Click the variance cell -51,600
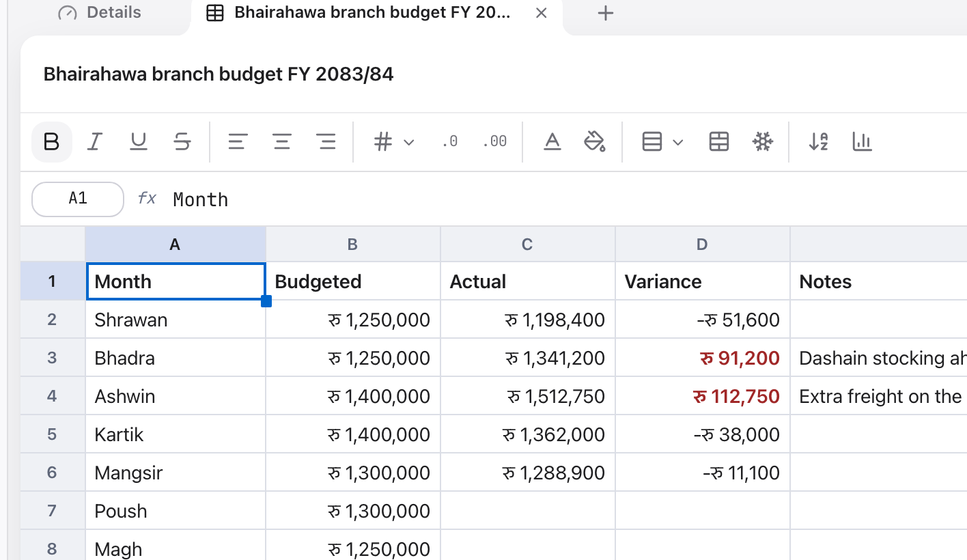 click(703, 320)
